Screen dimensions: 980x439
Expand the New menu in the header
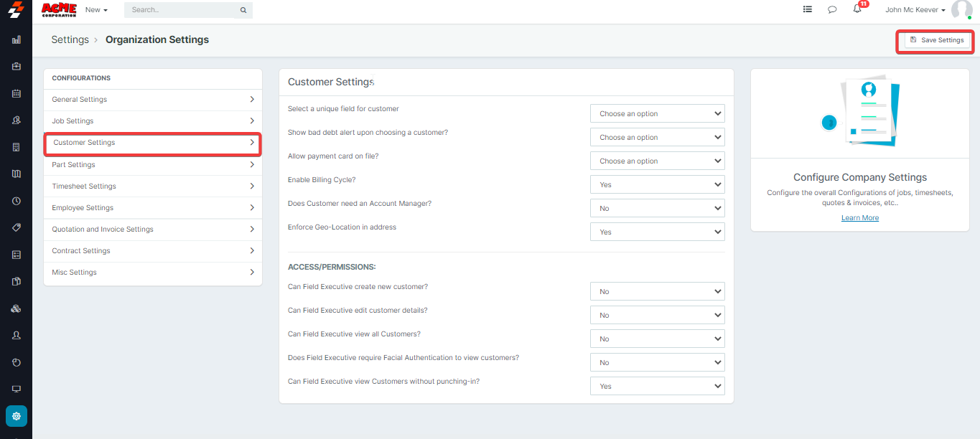coord(96,10)
